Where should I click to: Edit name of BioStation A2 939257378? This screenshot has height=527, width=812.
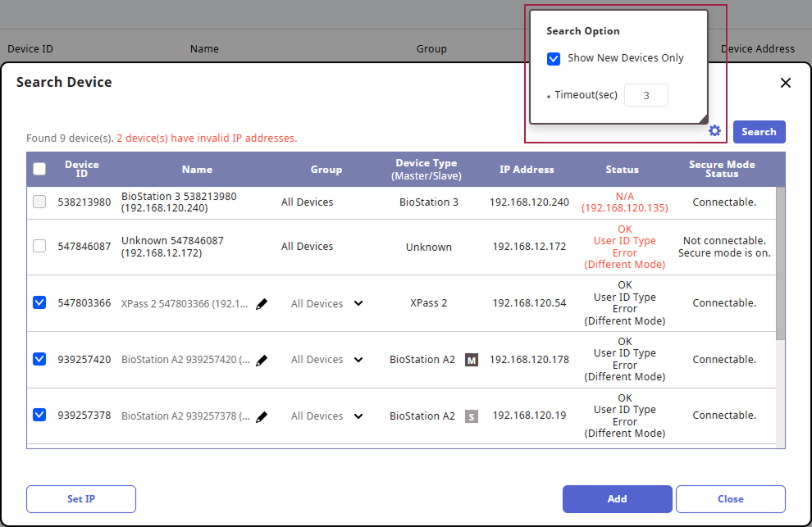pos(262,416)
